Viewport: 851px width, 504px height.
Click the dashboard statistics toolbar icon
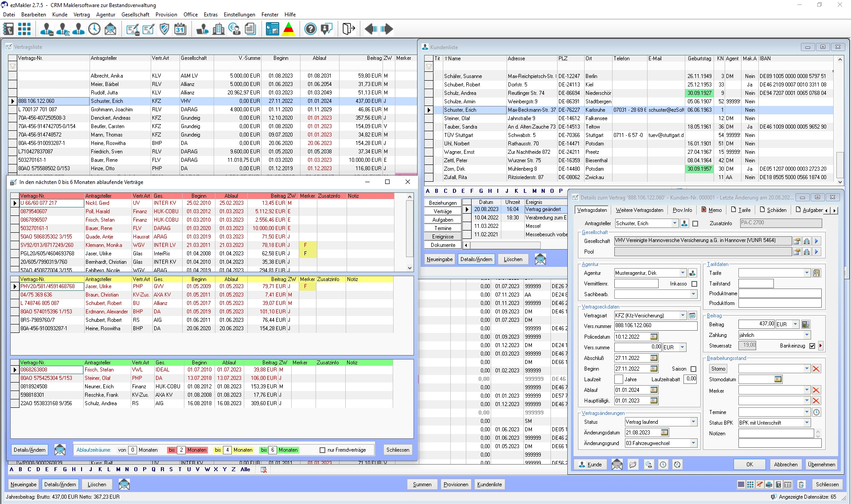tap(272, 29)
